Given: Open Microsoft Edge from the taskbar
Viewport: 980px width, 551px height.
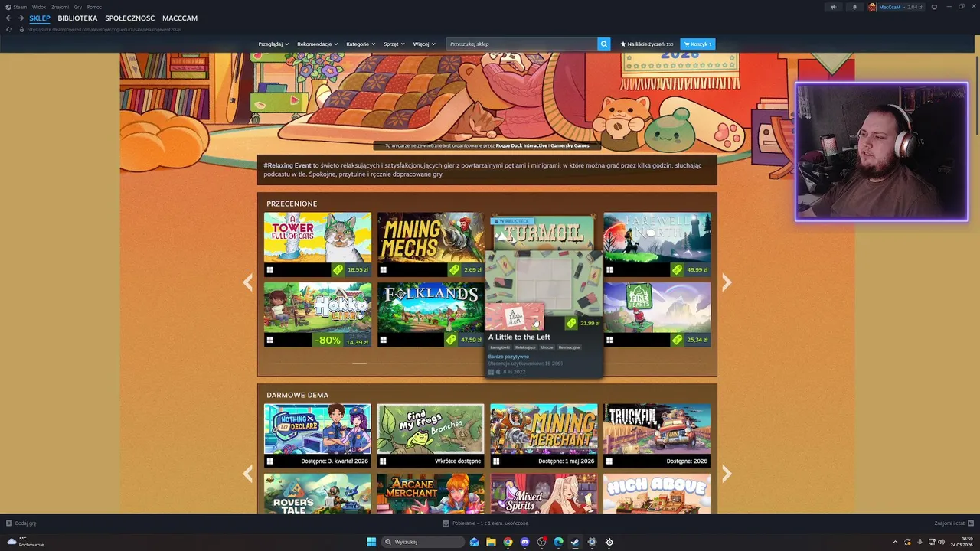Looking at the screenshot, I should [x=558, y=542].
